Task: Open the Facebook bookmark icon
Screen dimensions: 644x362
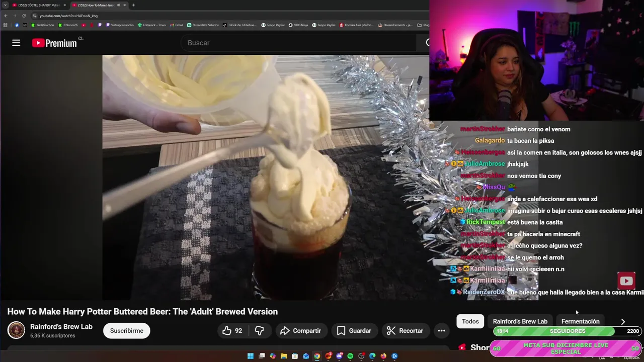Action: pyautogui.click(x=17, y=25)
